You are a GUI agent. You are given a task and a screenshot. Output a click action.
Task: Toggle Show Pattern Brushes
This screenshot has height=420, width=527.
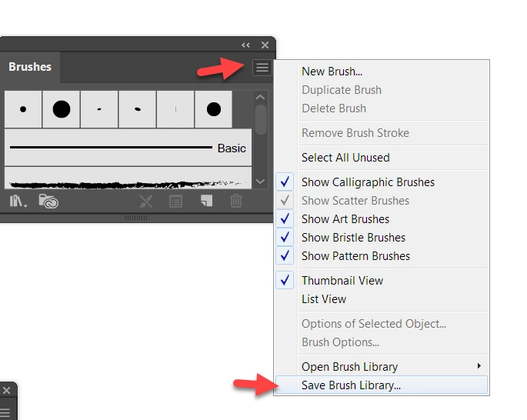(381, 255)
